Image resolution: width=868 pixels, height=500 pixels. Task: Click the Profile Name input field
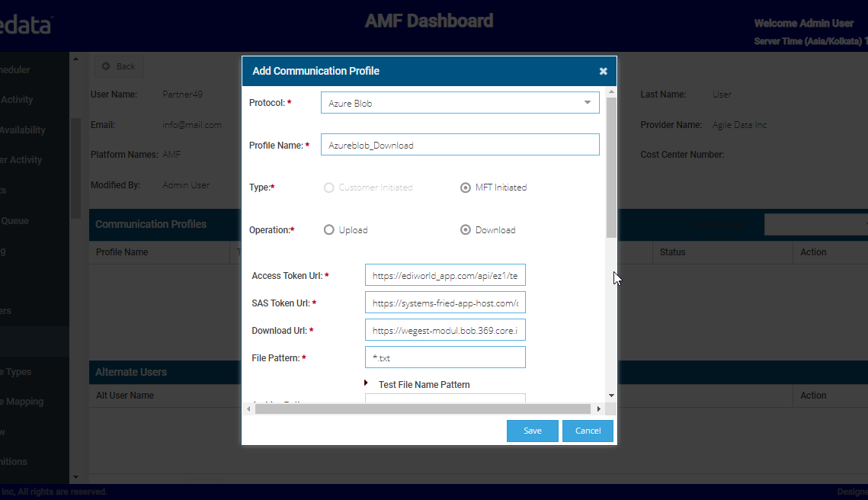[x=460, y=145]
